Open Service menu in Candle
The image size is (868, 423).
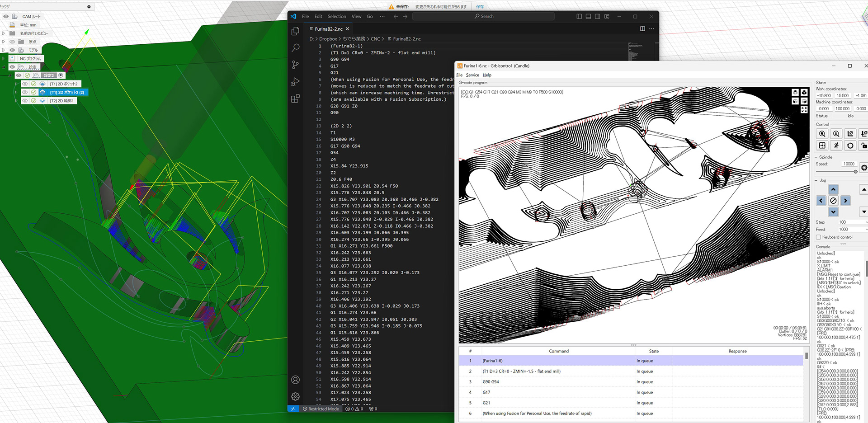point(472,75)
